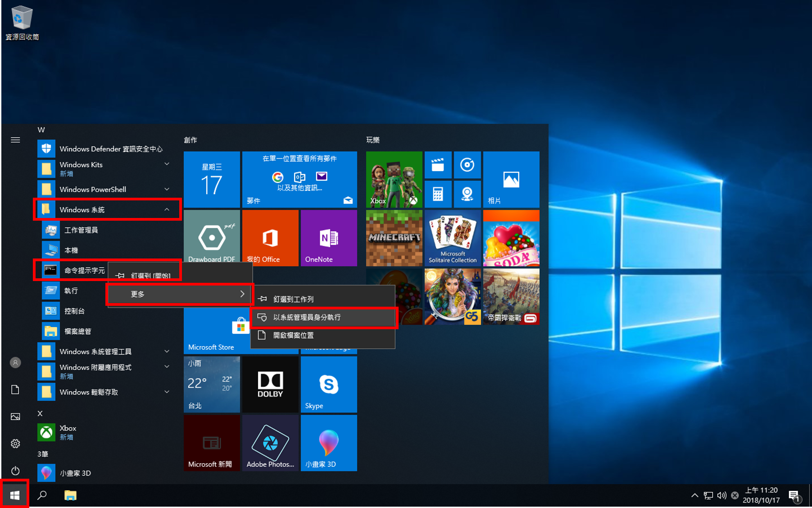Click the Windows Start button
812x508 pixels.
(15, 495)
